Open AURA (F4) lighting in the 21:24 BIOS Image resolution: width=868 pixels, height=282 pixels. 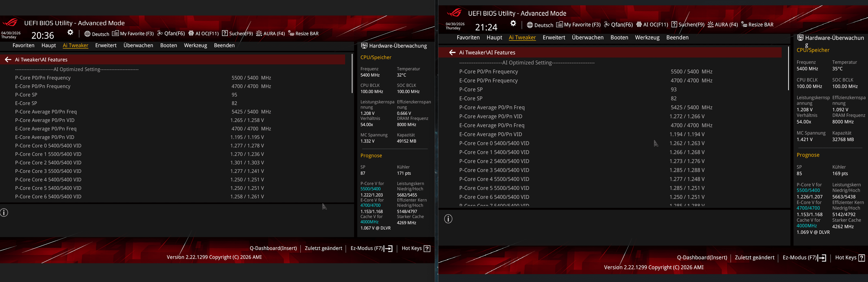point(722,25)
